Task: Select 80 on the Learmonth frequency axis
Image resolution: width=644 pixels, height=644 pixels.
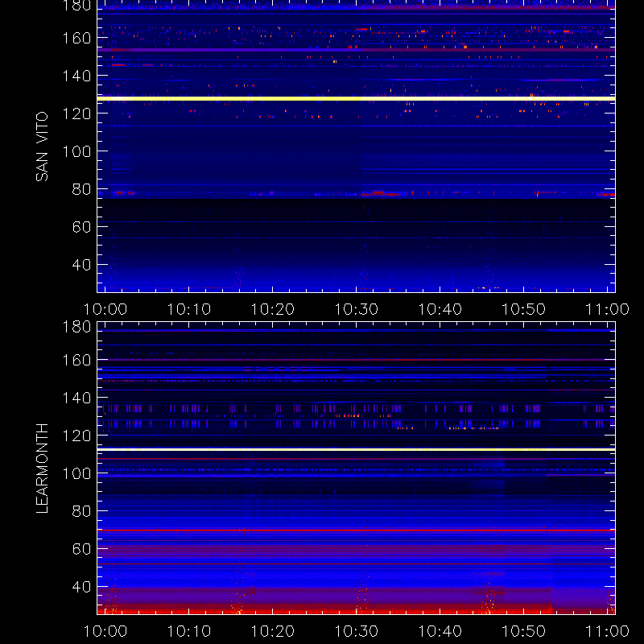Action: (x=81, y=511)
